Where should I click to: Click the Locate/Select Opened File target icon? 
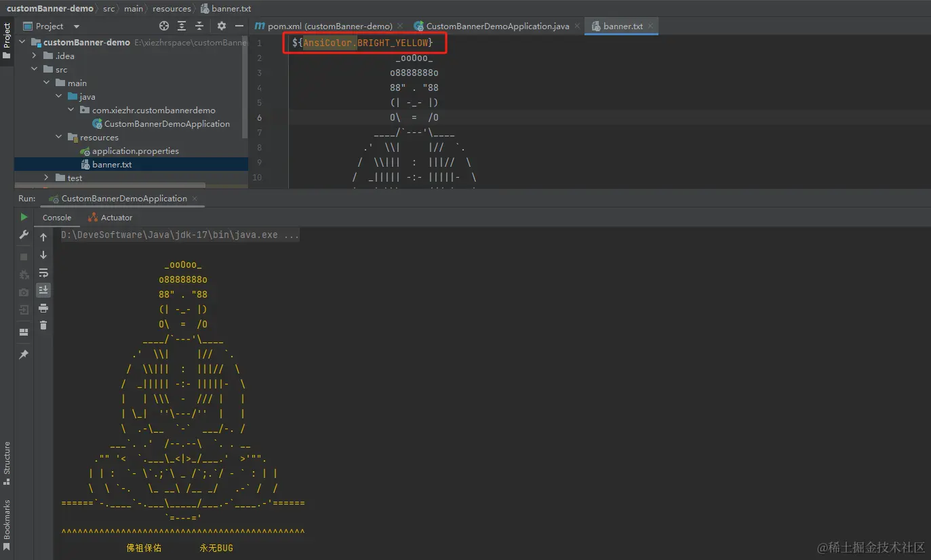[x=164, y=26]
